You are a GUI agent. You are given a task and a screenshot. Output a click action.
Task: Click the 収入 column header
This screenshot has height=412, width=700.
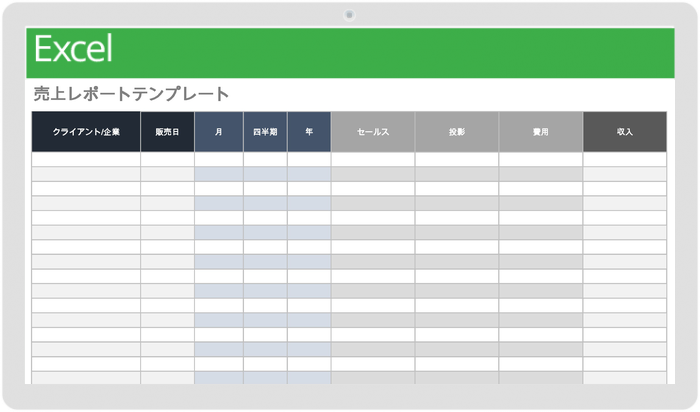pos(625,132)
